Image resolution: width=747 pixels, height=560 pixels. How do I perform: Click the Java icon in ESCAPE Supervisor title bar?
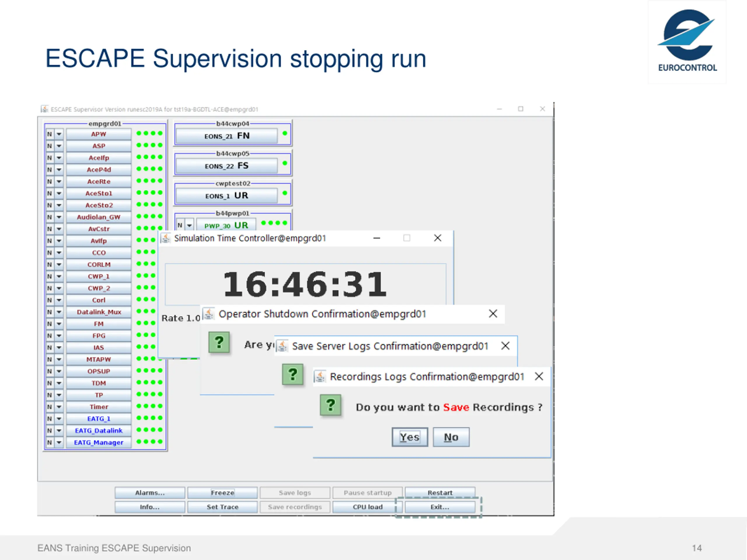point(44,109)
